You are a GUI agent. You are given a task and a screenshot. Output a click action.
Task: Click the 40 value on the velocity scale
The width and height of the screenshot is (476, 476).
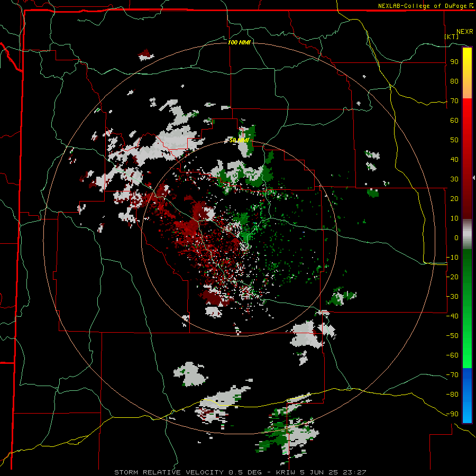[454, 160]
